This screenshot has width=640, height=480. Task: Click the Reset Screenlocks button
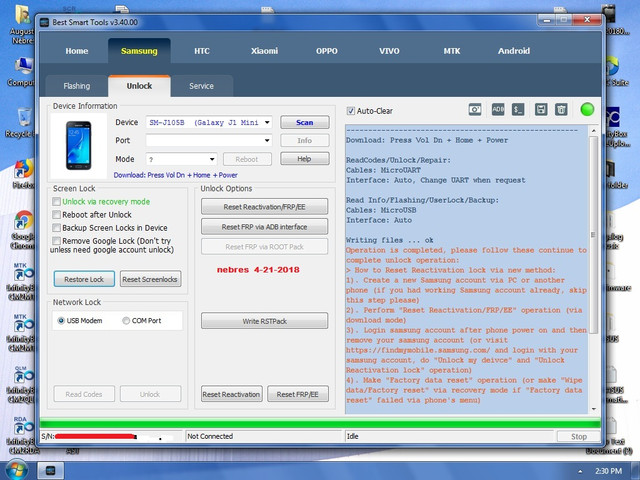(x=150, y=279)
